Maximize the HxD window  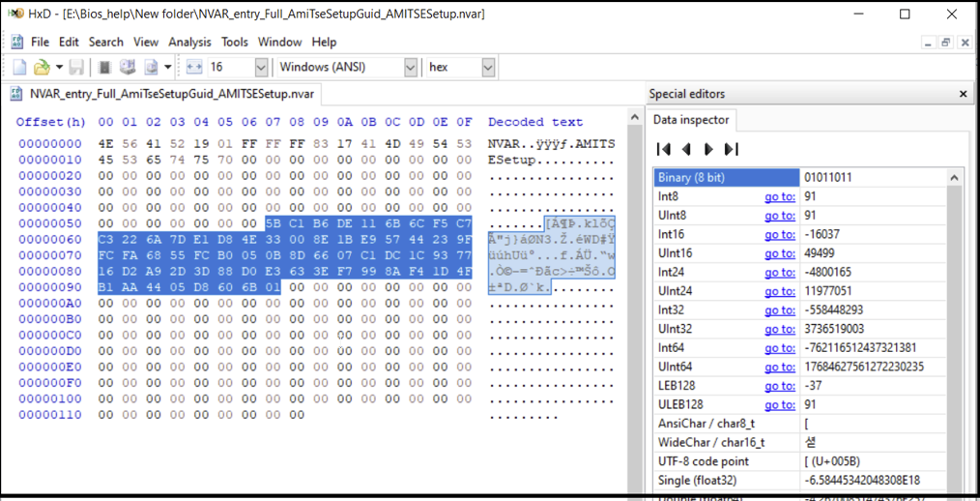tap(905, 15)
